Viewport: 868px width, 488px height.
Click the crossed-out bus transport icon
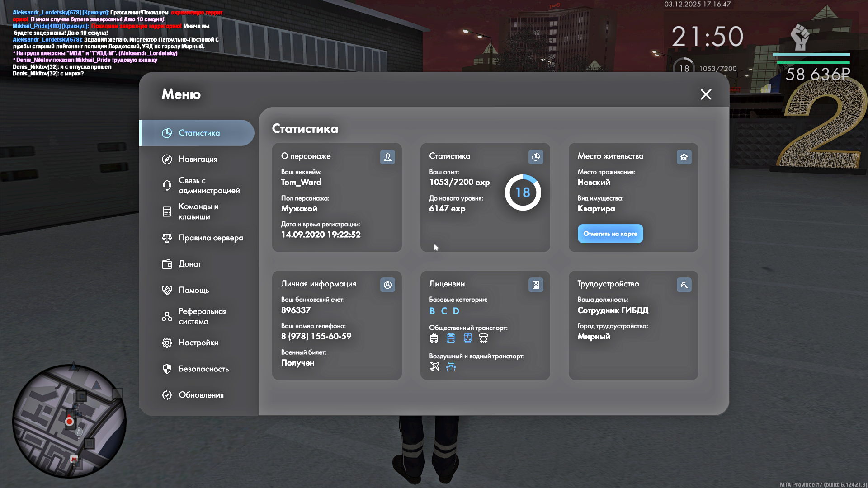point(434,338)
